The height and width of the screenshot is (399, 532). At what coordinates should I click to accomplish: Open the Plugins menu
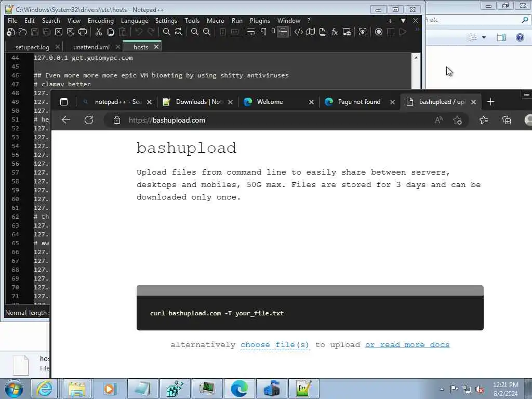click(x=260, y=21)
